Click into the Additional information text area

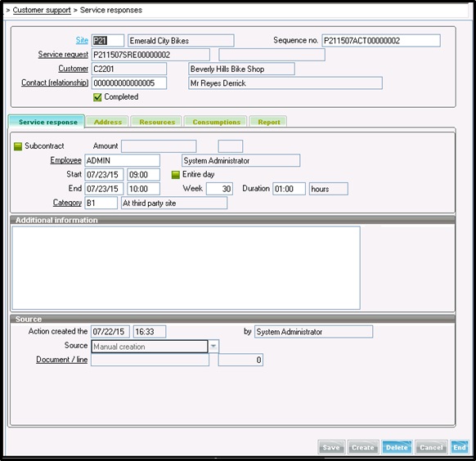point(186,268)
